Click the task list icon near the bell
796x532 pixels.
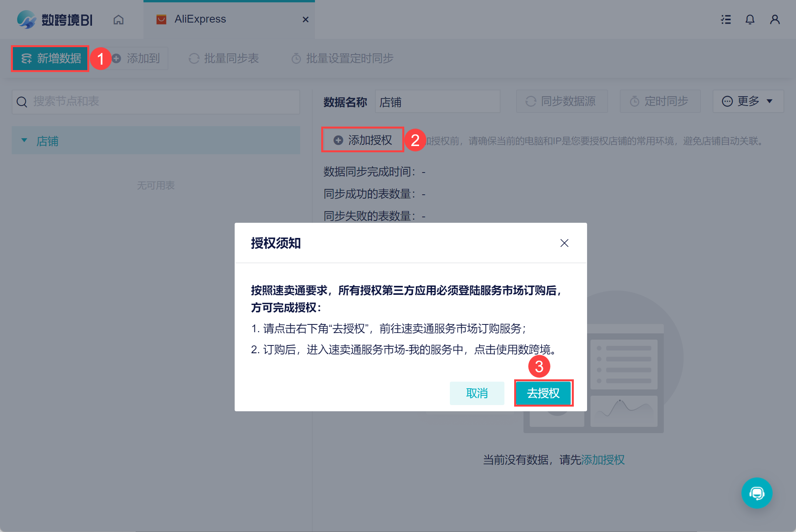coord(725,19)
